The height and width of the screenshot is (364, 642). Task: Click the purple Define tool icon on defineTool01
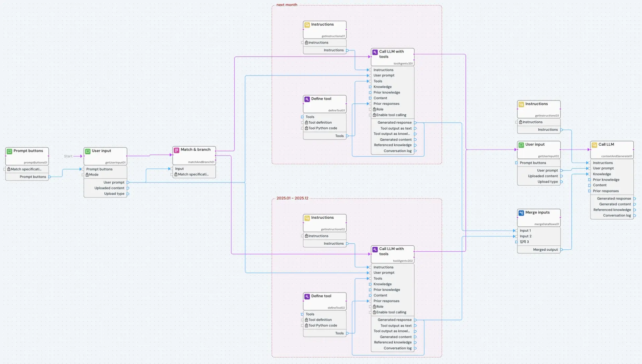[x=307, y=99]
